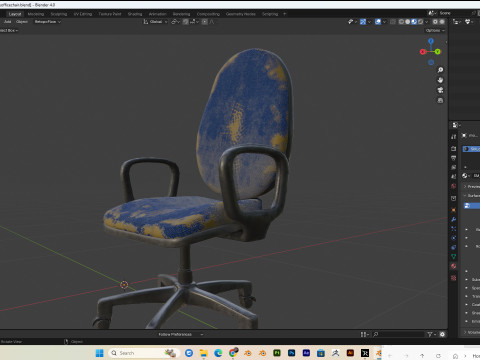480x360 pixels.
Task: Switch to the Sculpting workspace tab
Action: pyautogui.click(x=59, y=14)
